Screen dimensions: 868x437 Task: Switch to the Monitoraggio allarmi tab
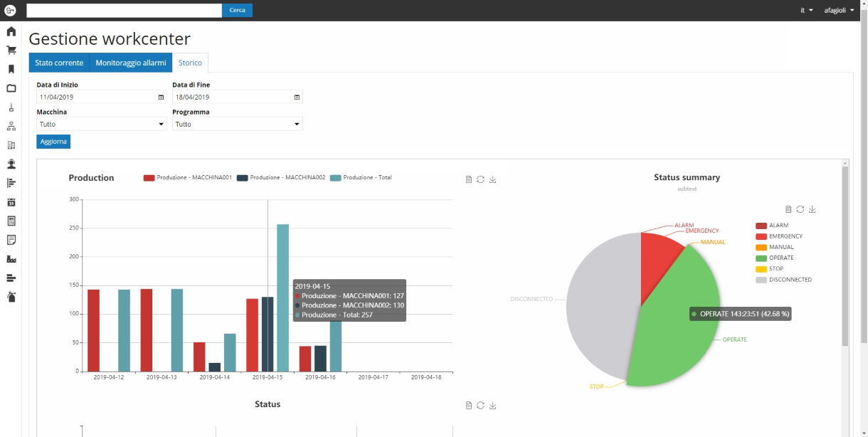click(x=131, y=63)
